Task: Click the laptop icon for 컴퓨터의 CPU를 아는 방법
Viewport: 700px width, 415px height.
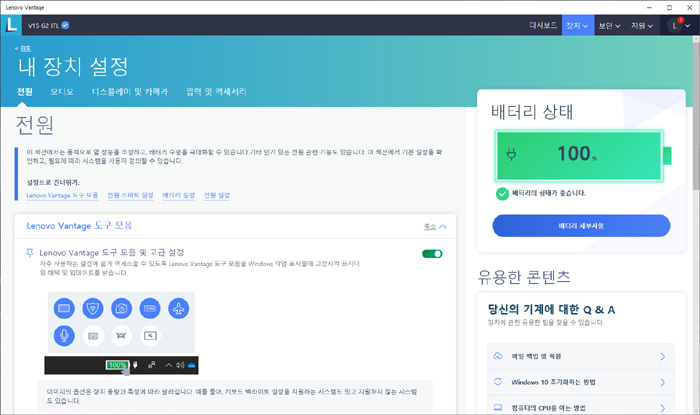Action: click(x=498, y=407)
